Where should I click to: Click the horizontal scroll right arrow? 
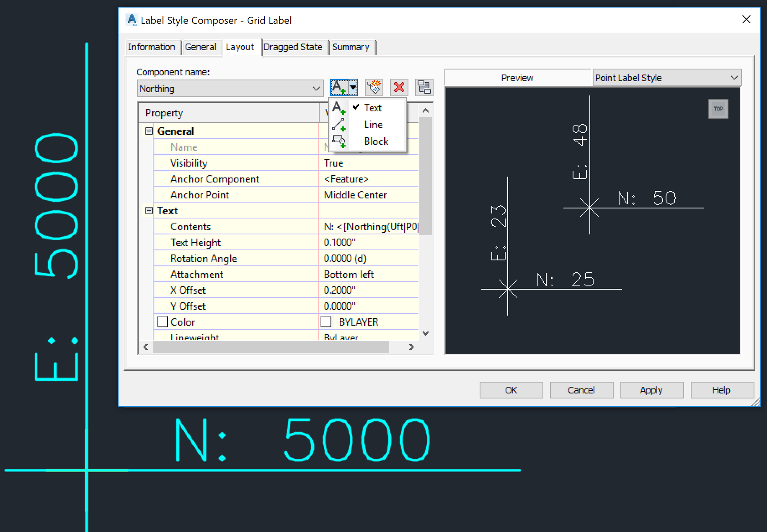pyautogui.click(x=411, y=347)
